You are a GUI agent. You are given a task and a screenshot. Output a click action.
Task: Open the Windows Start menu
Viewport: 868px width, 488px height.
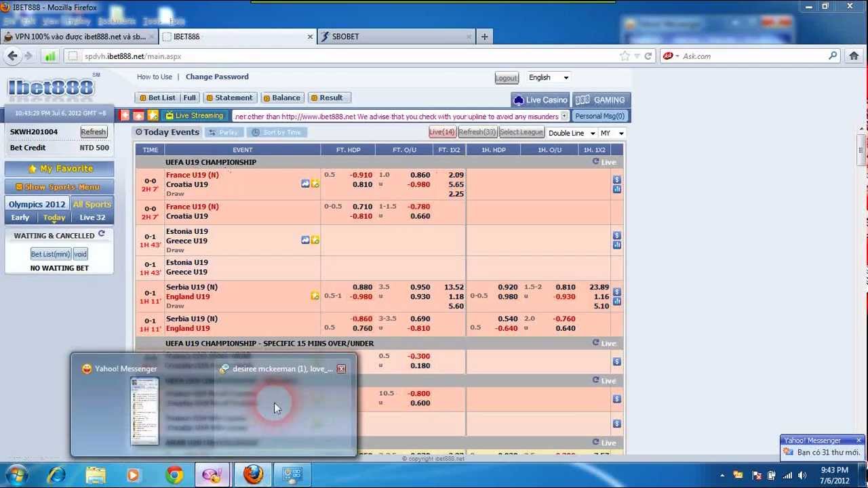pyautogui.click(x=16, y=474)
